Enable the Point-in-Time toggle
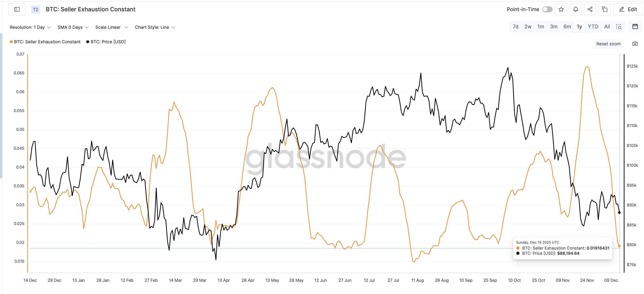This screenshot has width=644, height=294. (548, 9)
